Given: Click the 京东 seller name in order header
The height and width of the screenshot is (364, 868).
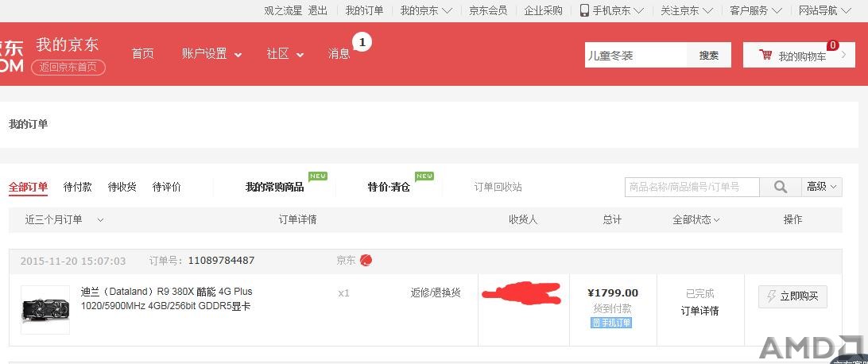Looking at the screenshot, I should (346, 260).
